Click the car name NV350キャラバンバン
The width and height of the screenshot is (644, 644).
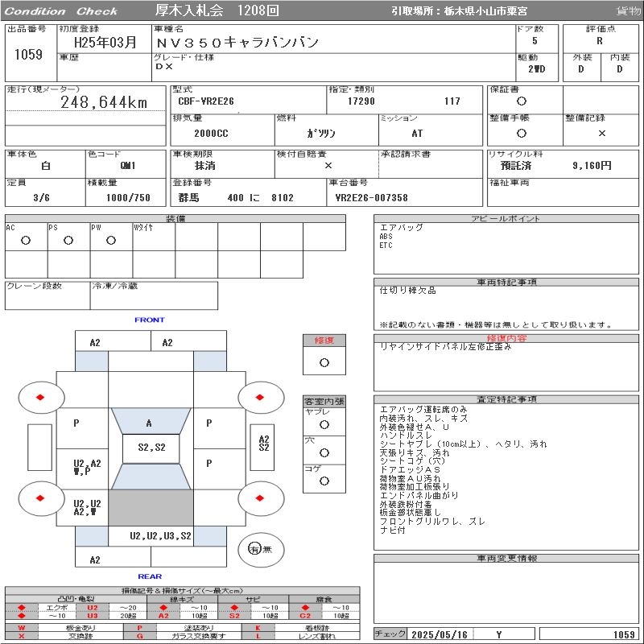click(237, 42)
